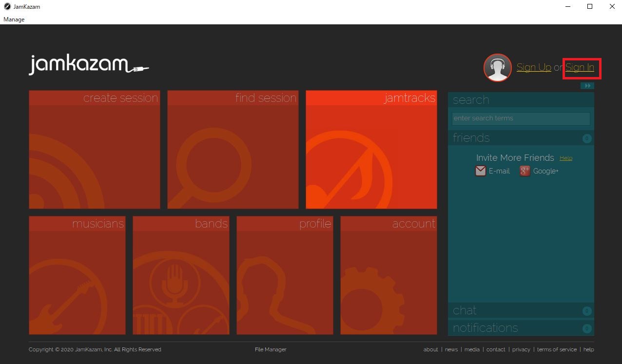Click the headphones user avatar
Viewport: 622px width, 364px height.
click(497, 68)
